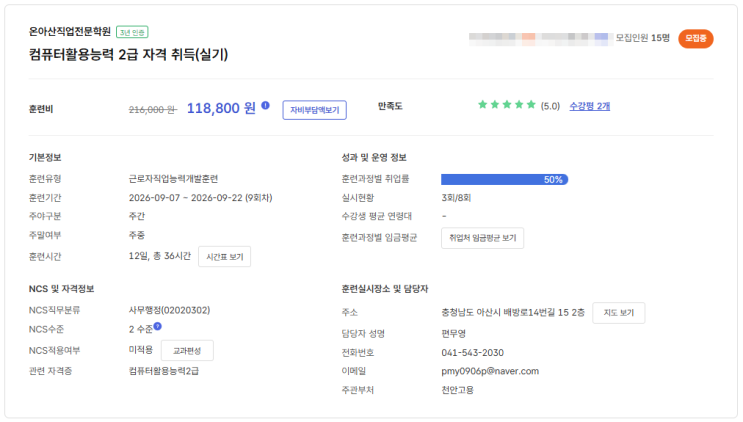
Task: Open 취업처 임금평균 보기 button
Action: coord(482,238)
